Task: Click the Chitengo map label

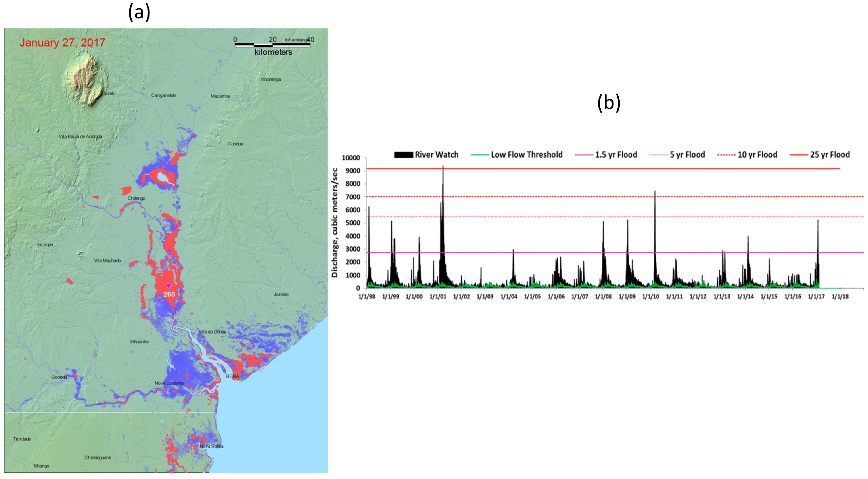Action: click(136, 198)
